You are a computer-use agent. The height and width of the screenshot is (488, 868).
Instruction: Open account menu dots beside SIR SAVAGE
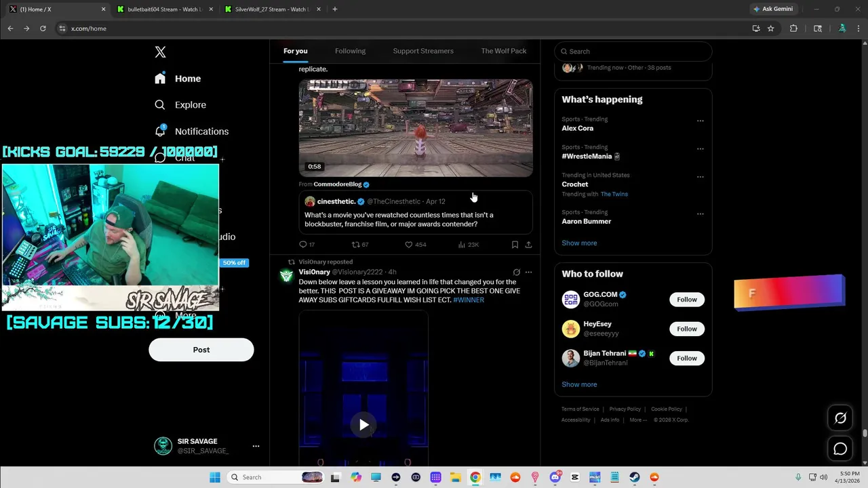coord(256,446)
